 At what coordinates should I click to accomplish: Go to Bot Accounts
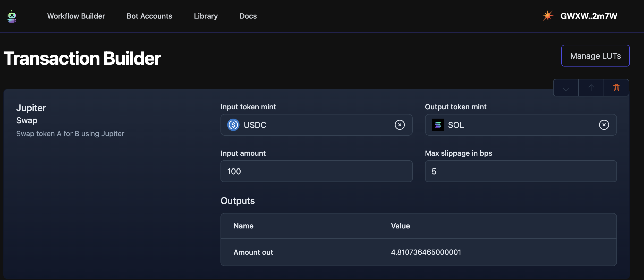pos(149,16)
